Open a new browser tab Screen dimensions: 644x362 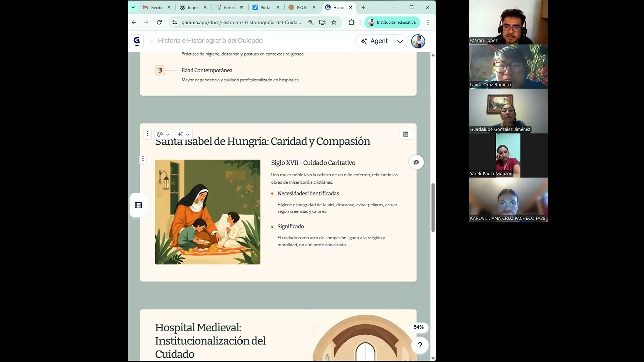coord(363,7)
